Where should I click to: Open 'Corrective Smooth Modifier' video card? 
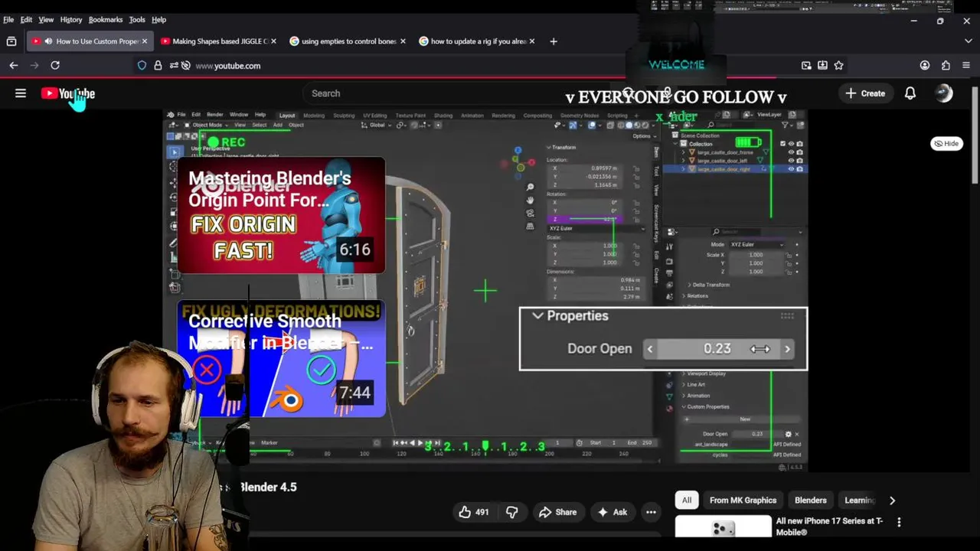pyautogui.click(x=282, y=359)
